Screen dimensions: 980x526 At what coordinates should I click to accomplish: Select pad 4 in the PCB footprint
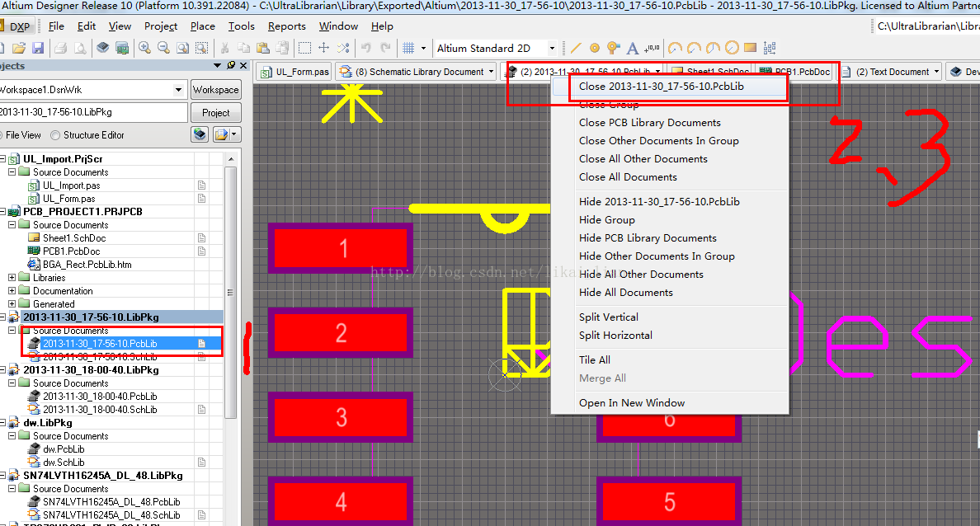coord(342,501)
